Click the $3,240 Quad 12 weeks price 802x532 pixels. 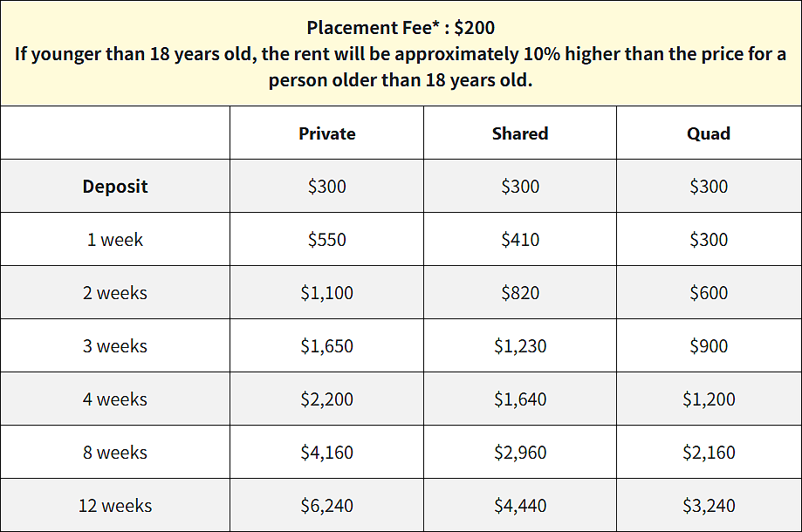click(x=709, y=506)
